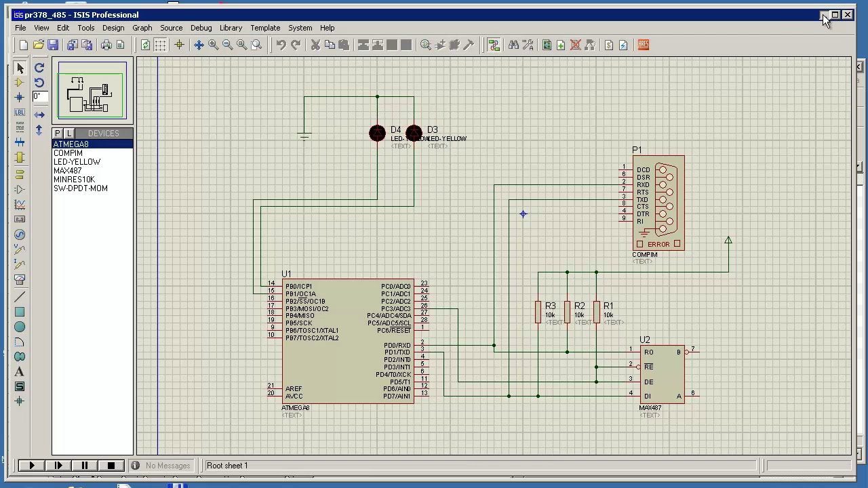Click the Zoom In magnifier
868x488 pixels.
(x=214, y=45)
